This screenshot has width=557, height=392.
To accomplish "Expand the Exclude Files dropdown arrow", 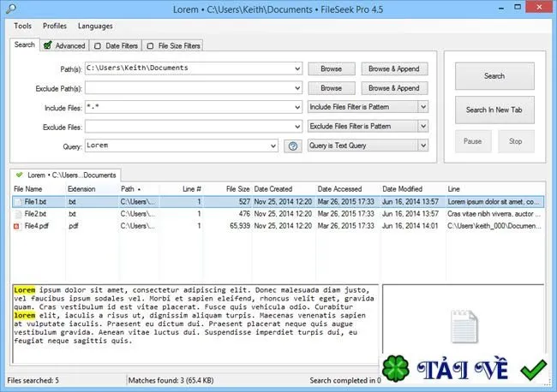I will [x=297, y=127].
